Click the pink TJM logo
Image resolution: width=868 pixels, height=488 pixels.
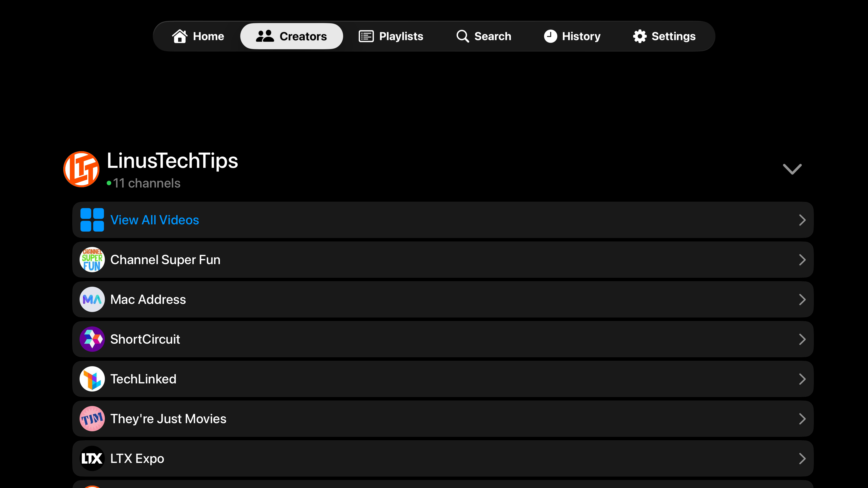92,419
